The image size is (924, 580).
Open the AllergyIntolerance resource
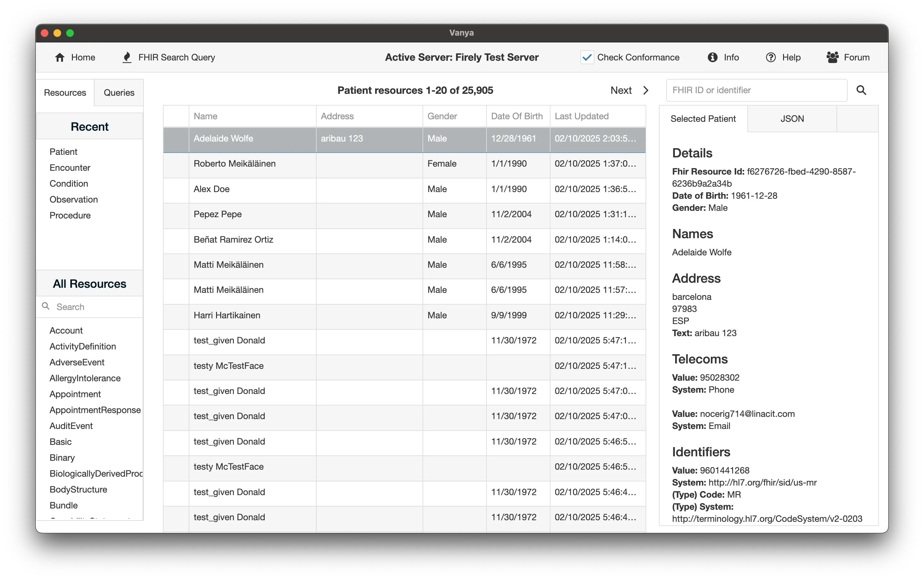pyautogui.click(x=85, y=378)
